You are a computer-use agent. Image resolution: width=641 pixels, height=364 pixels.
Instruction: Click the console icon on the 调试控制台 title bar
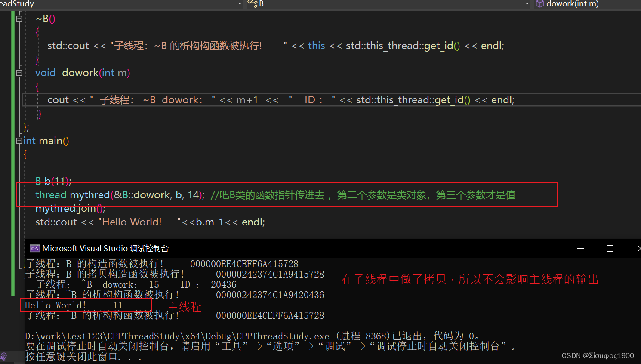tap(34, 248)
